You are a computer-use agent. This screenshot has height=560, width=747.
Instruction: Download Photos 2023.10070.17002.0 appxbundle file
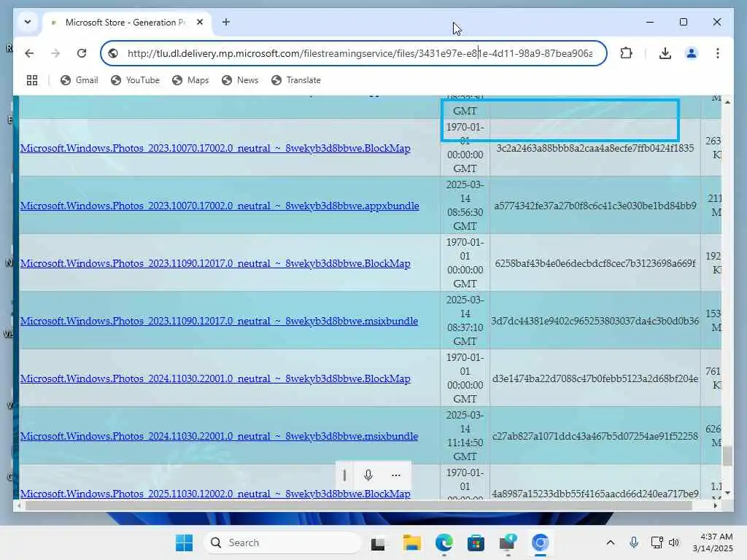(x=220, y=206)
